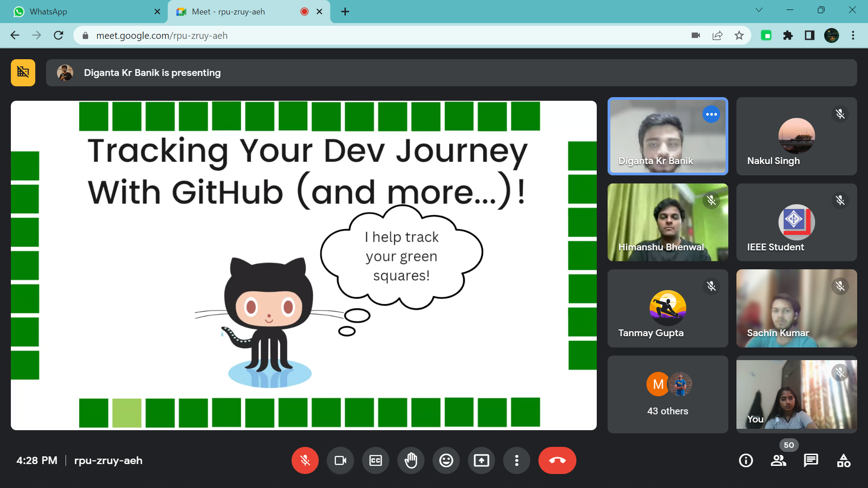
Task: Open the emoji reactions button
Action: pyautogui.click(x=446, y=460)
